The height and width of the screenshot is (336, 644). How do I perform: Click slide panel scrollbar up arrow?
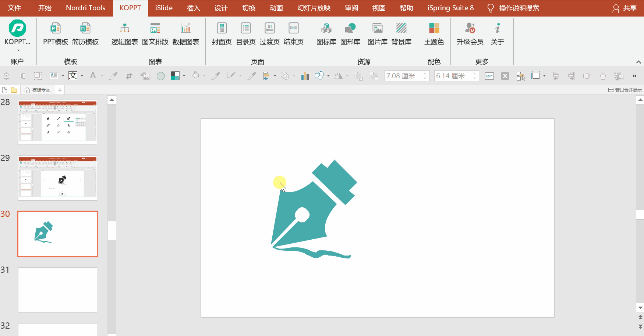112,100
